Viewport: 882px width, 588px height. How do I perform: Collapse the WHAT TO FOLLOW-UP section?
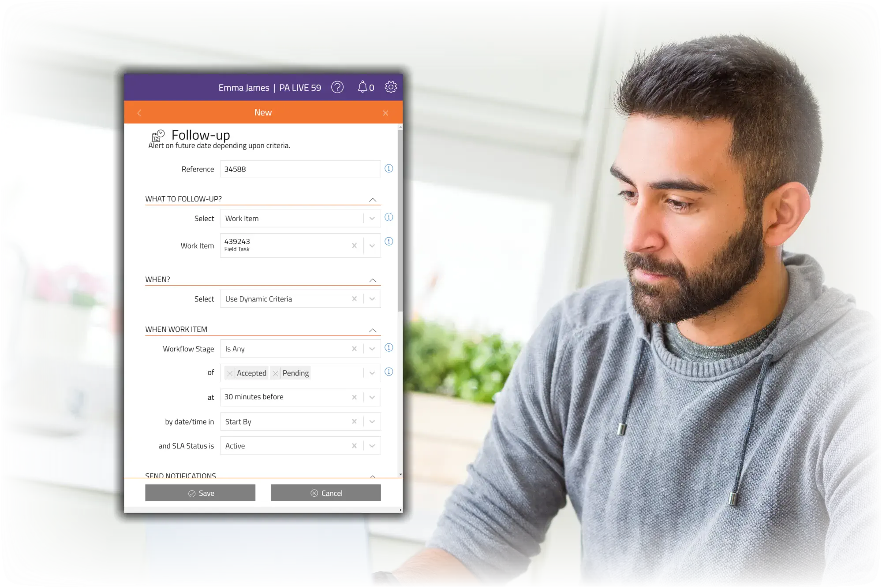[373, 200]
